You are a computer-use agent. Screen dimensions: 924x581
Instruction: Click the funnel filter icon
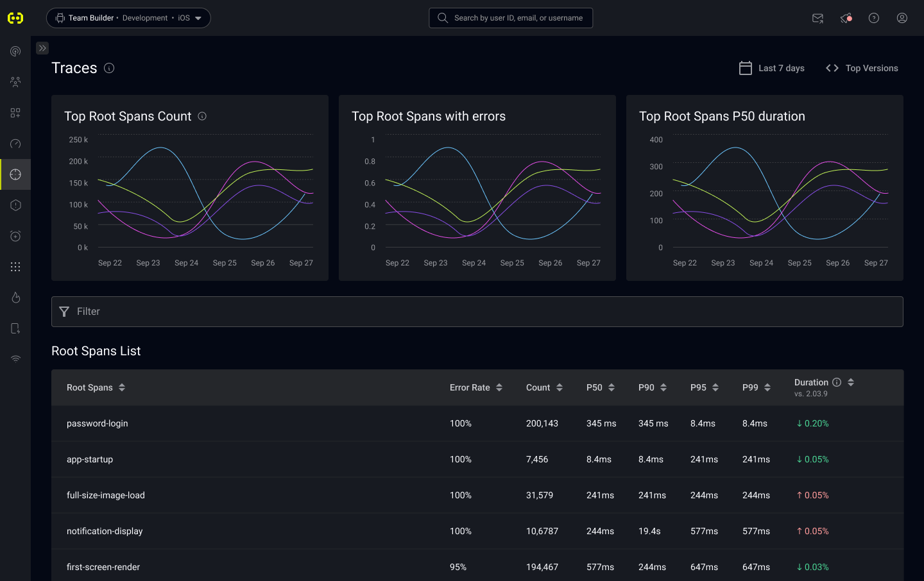[64, 312]
